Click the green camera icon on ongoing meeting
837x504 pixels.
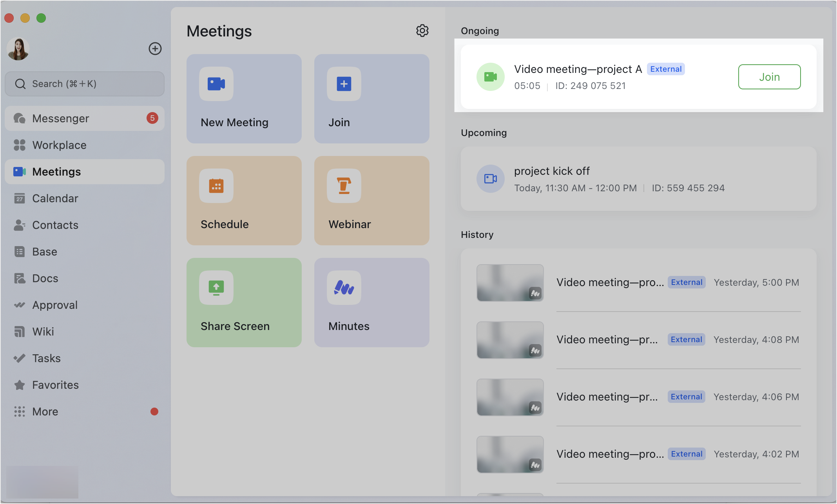pyautogui.click(x=490, y=77)
